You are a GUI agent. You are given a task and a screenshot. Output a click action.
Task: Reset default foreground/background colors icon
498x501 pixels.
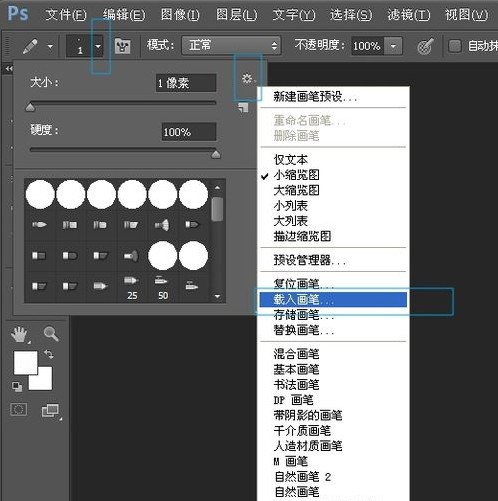[x=17, y=386]
